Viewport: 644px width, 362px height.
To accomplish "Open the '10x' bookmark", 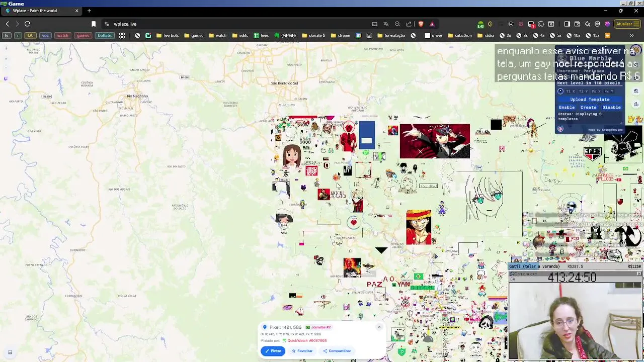I will click(x=573, y=36).
